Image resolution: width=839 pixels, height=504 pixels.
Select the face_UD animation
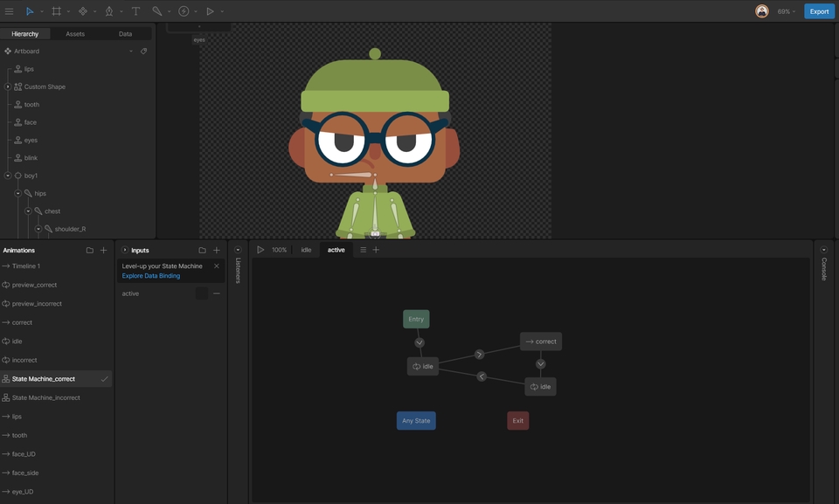[x=56, y=453]
